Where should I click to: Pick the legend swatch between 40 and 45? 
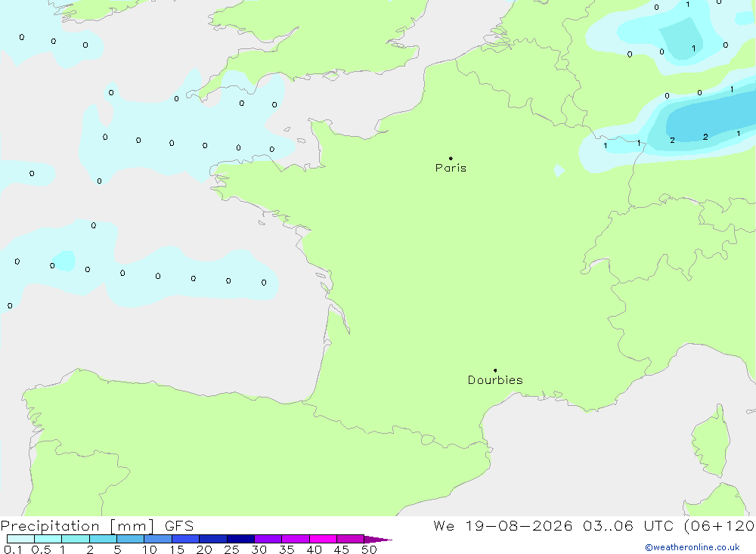[x=323, y=539]
